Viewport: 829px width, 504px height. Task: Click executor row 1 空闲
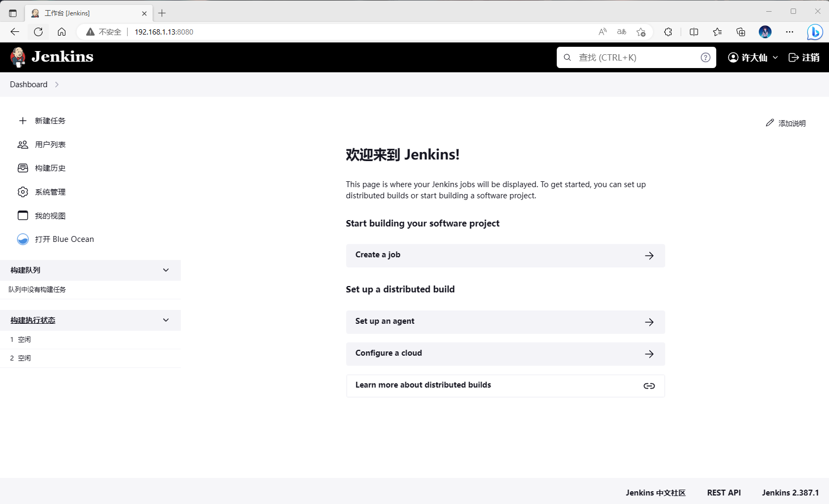(x=90, y=340)
